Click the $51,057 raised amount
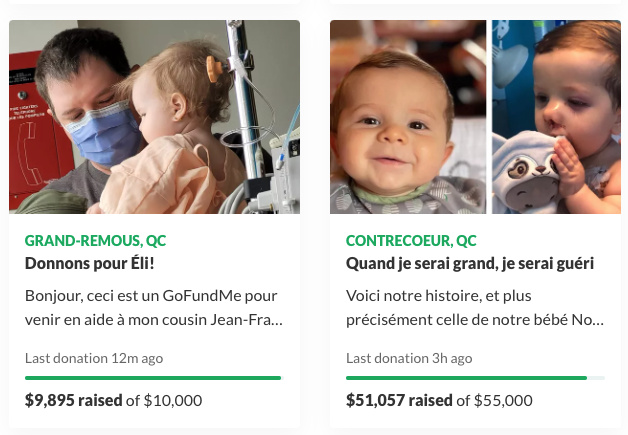 click(399, 400)
